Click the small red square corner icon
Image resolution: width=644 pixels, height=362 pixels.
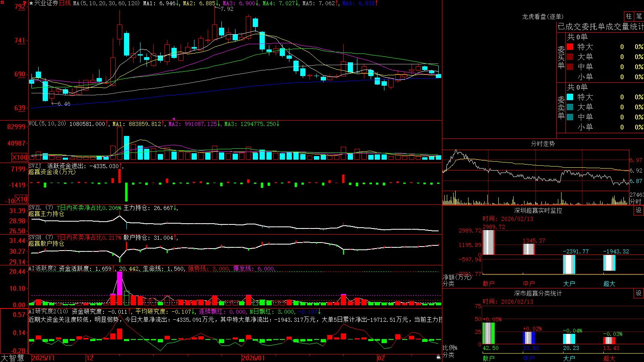[x=1, y=2]
